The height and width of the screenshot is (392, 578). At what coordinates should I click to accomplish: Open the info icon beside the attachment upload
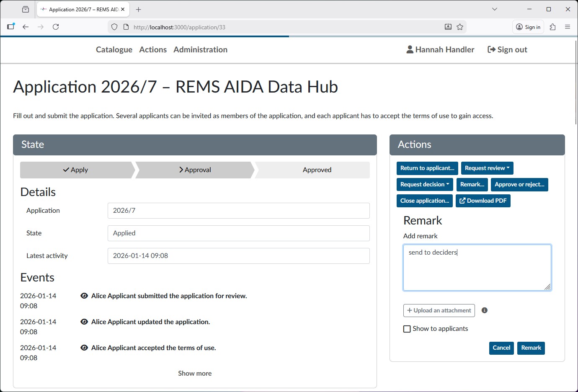tap(485, 310)
